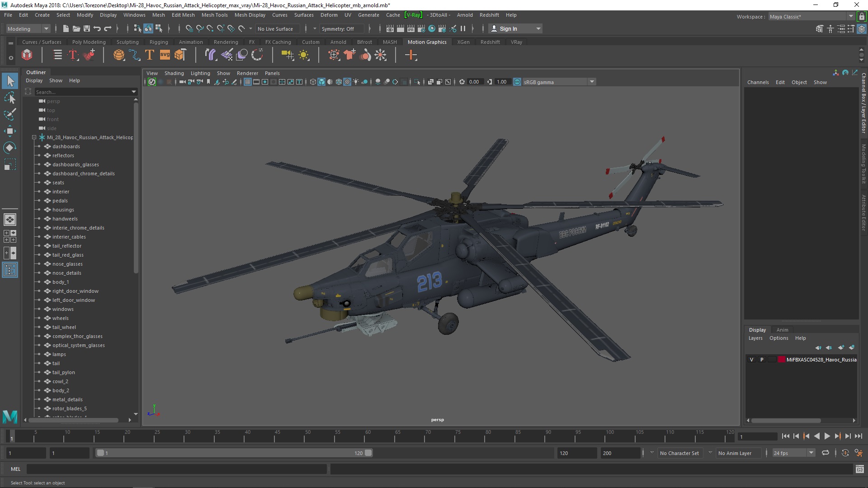
Task: Toggle visibility V of MiFBXASC04528 layer
Action: tap(751, 360)
